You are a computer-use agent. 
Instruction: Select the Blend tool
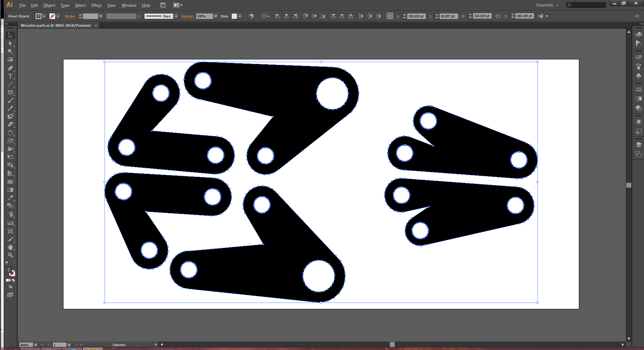pyautogui.click(x=10, y=206)
